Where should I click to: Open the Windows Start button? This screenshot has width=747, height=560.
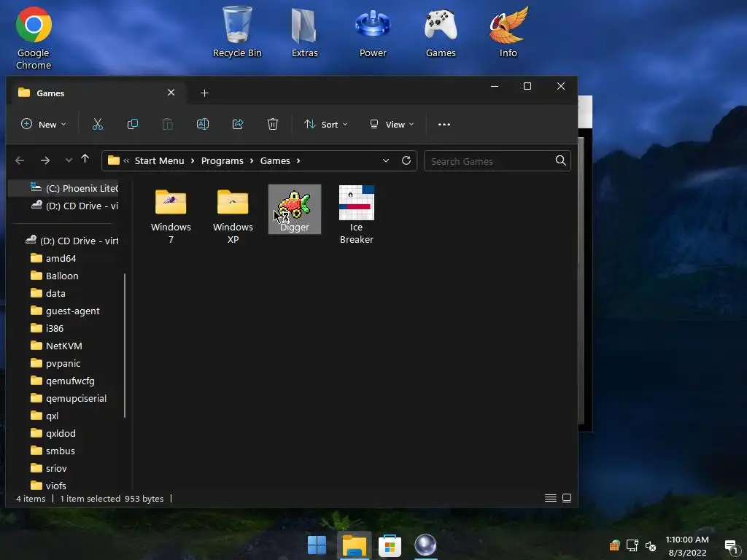(317, 545)
